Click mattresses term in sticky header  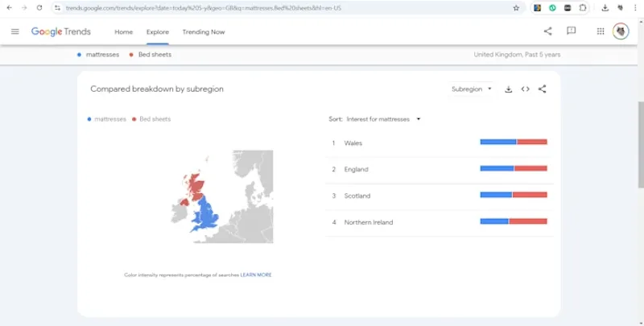[x=98, y=55]
